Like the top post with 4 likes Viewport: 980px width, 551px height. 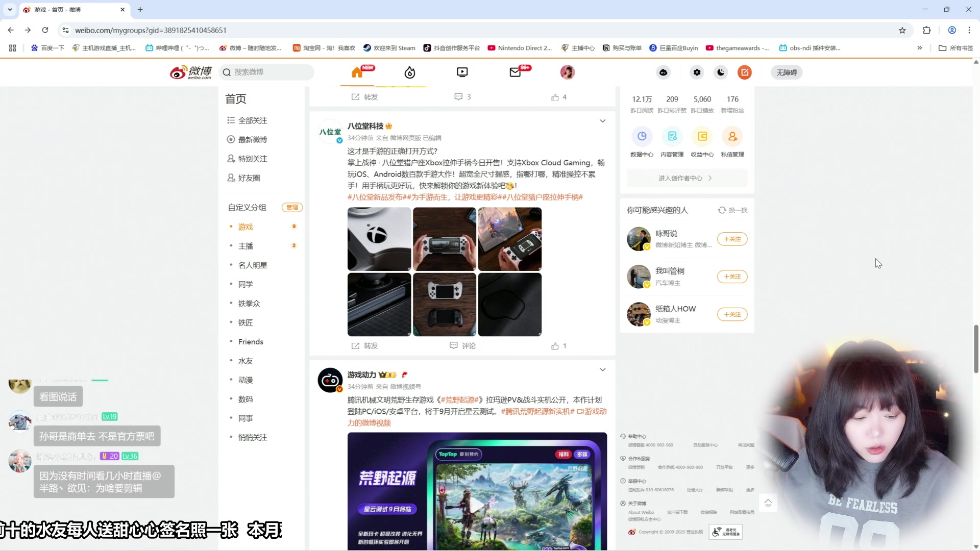point(559,97)
